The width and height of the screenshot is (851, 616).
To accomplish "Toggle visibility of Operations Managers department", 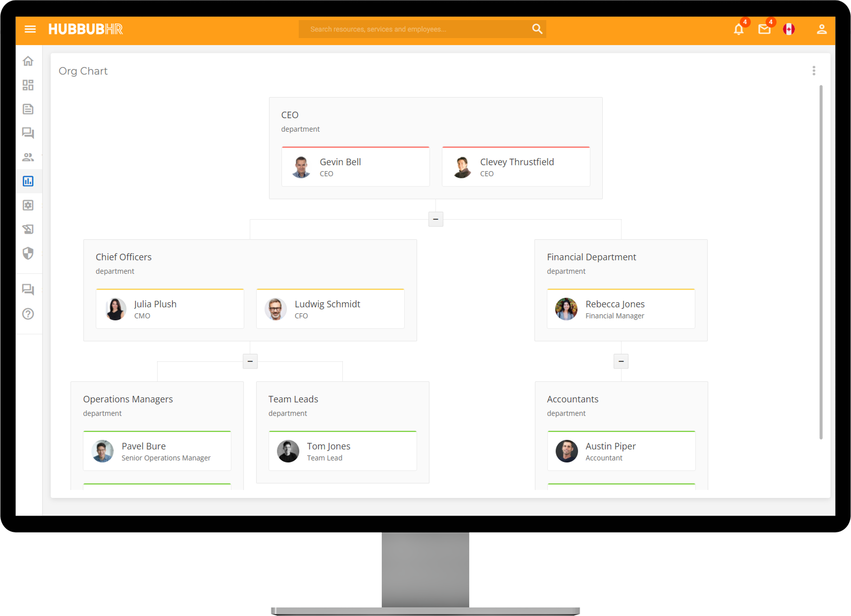I will (250, 362).
